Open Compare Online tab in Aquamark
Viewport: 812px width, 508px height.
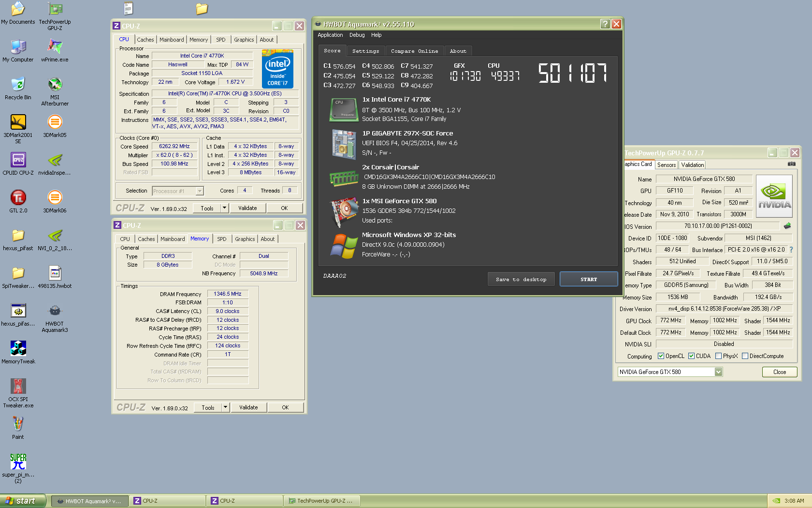[415, 51]
